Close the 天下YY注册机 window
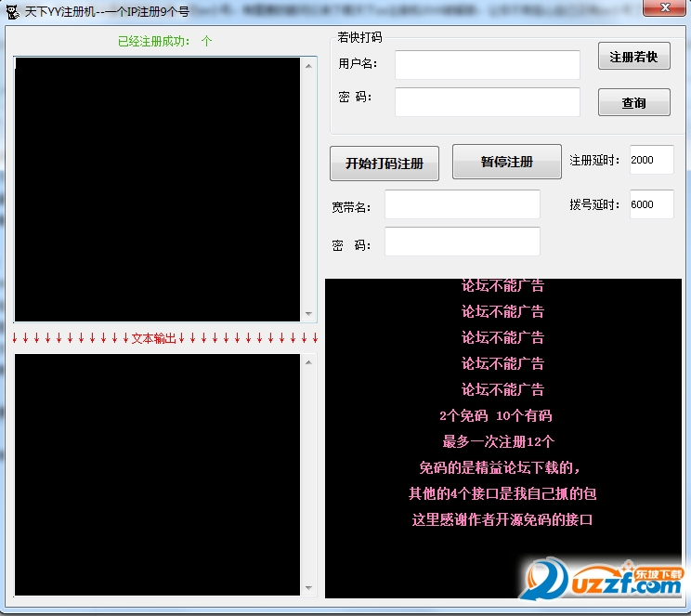691x616 pixels. coord(665,7)
